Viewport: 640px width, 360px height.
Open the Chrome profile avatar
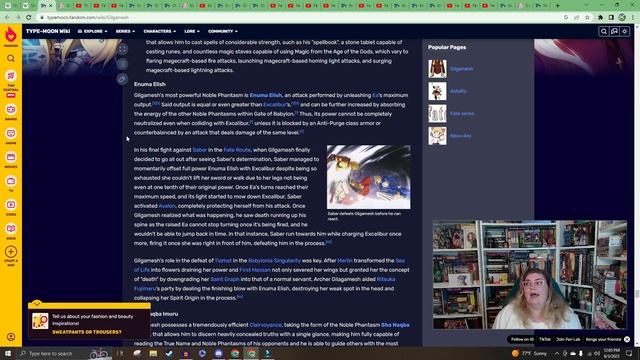pos(622,18)
